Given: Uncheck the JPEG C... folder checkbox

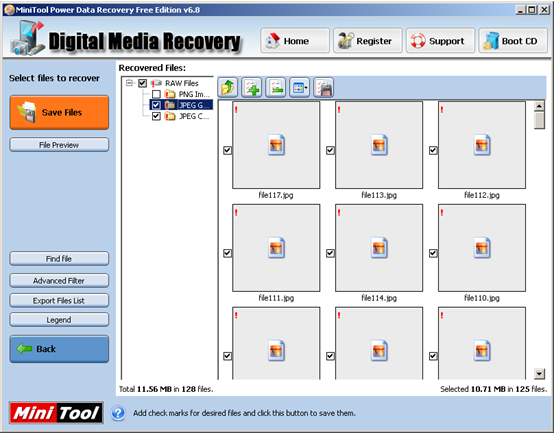Looking at the screenshot, I should (x=156, y=116).
